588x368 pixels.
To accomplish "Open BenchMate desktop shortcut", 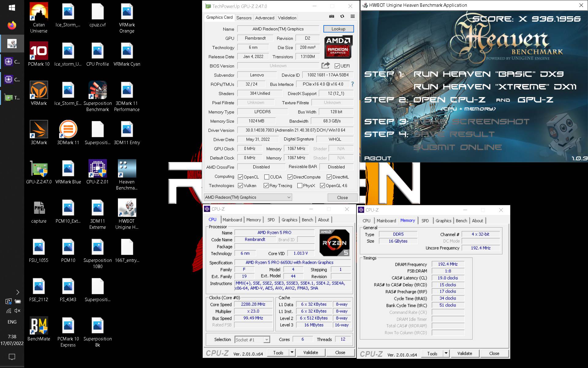I will [39, 329].
